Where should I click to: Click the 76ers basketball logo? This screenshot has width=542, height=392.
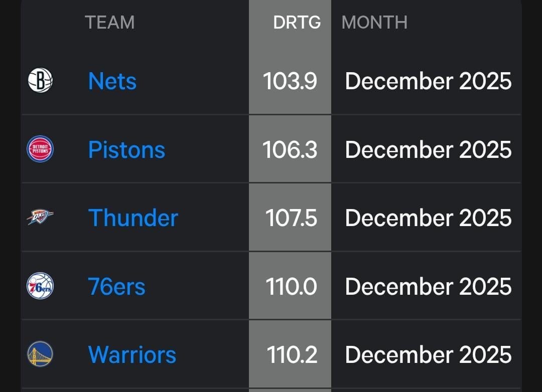click(x=39, y=286)
